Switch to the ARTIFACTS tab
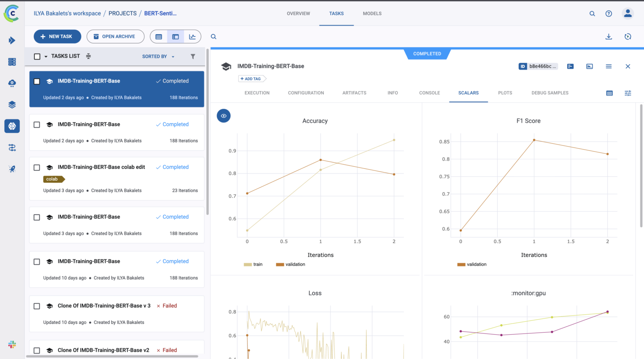Viewport: 644px width, 359px height. click(354, 93)
